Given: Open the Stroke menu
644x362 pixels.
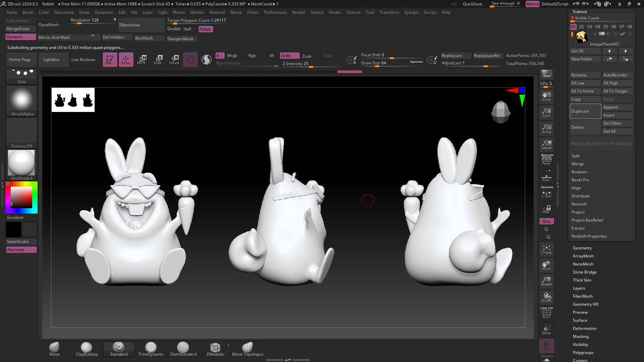Looking at the screenshot, I should click(x=334, y=12).
